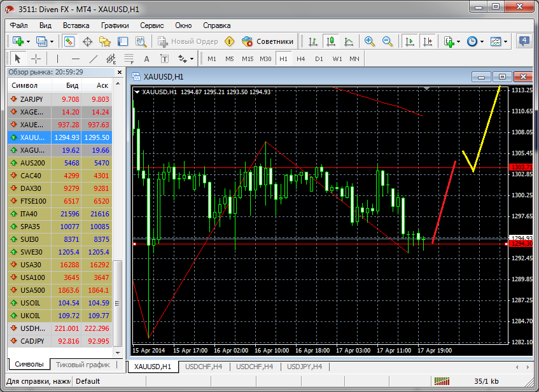Screen dimensions: 539x392
Task: Select the Trendline tool
Action: pos(94,59)
